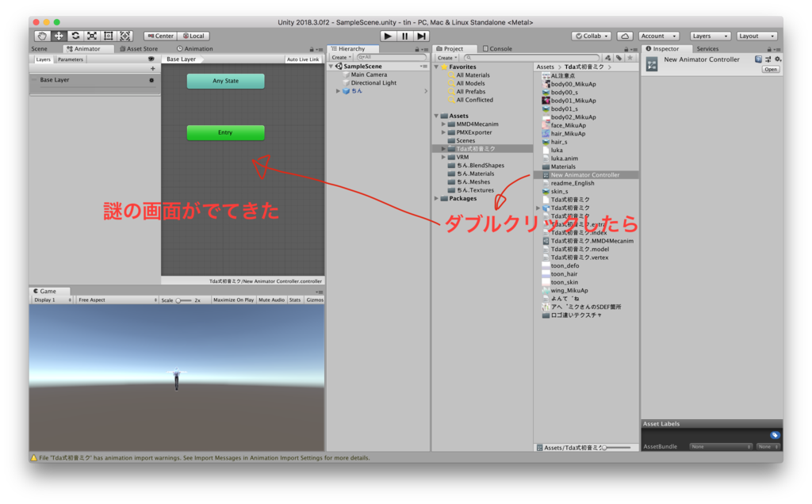This screenshot has width=812, height=504.
Task: Open Inspector gear settings menu
Action: click(x=777, y=59)
